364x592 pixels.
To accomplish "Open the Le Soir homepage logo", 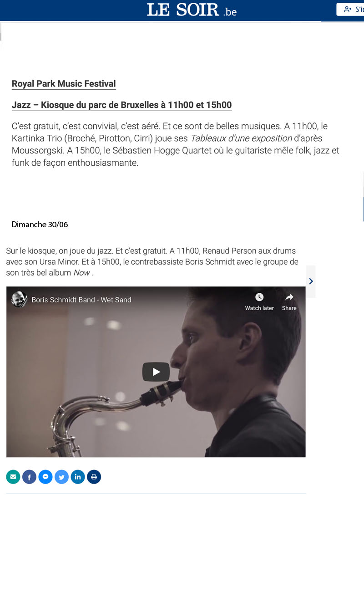I will pos(192,10).
